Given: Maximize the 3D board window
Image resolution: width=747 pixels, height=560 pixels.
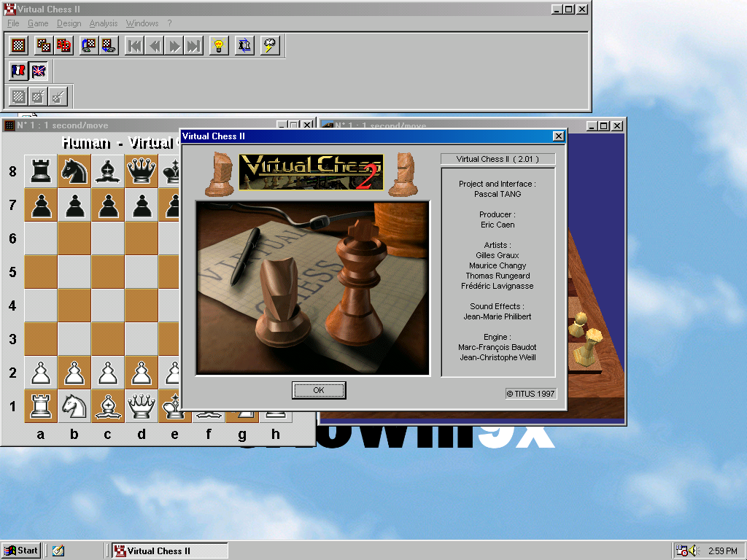Looking at the screenshot, I should [x=604, y=125].
